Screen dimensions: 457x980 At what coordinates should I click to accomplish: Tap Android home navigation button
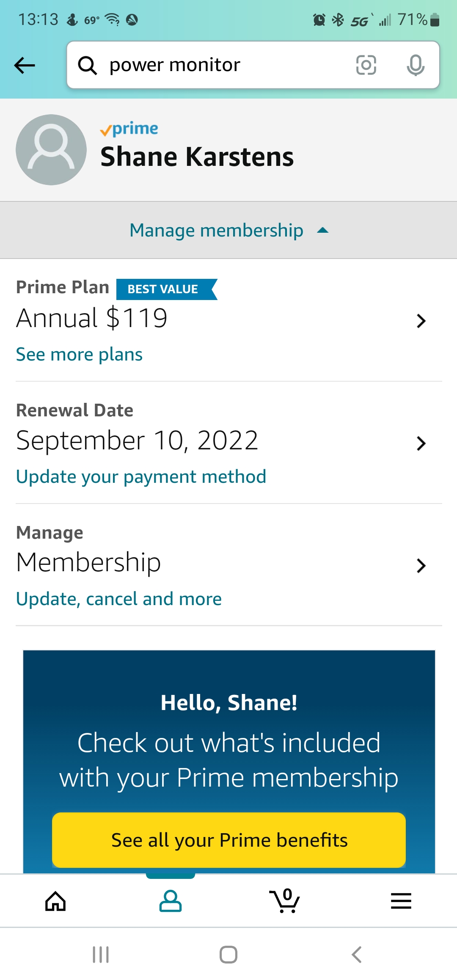point(228,955)
